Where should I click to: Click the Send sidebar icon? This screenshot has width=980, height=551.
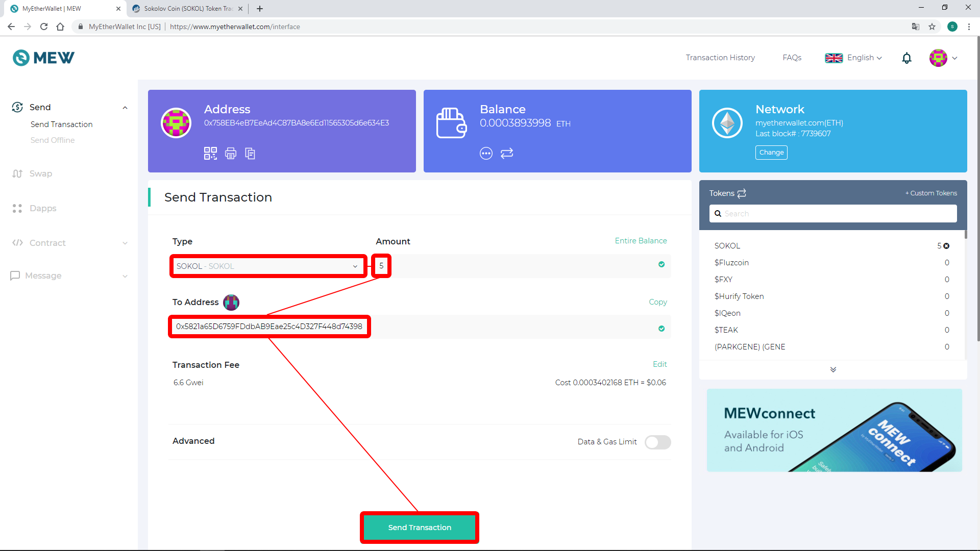pyautogui.click(x=17, y=107)
